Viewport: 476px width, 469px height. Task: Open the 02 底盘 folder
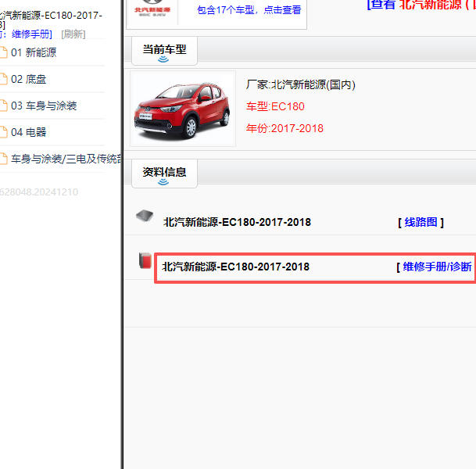click(29, 79)
